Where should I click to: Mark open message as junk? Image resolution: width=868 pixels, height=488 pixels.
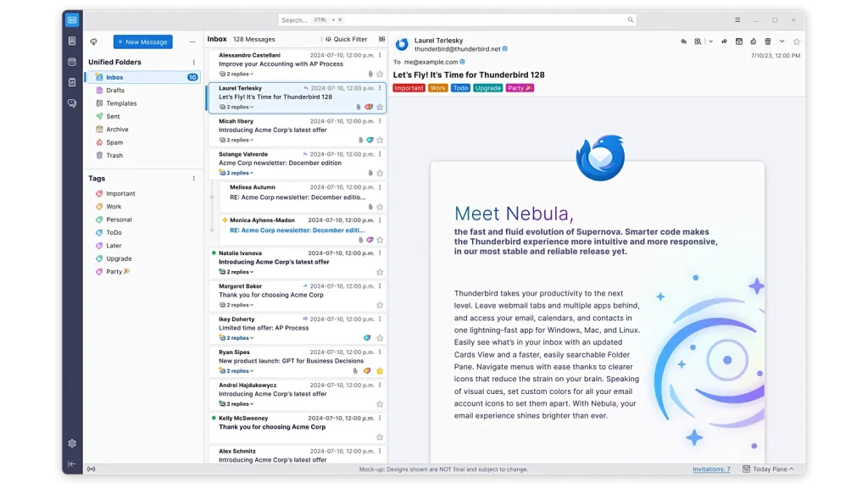pos(754,42)
